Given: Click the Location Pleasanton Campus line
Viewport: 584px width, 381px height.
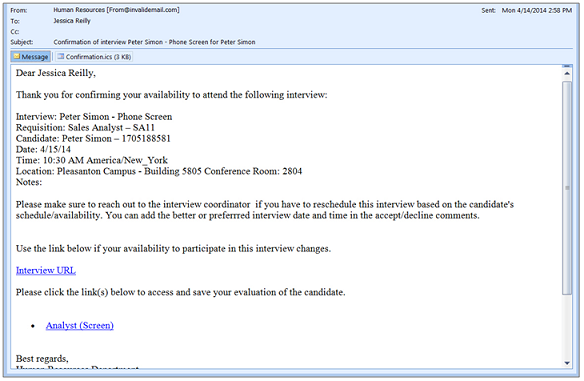Looking at the screenshot, I should click(159, 171).
